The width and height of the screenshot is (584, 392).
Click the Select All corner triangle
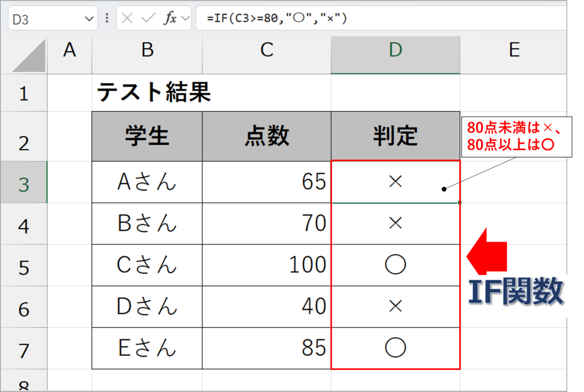pos(30,56)
